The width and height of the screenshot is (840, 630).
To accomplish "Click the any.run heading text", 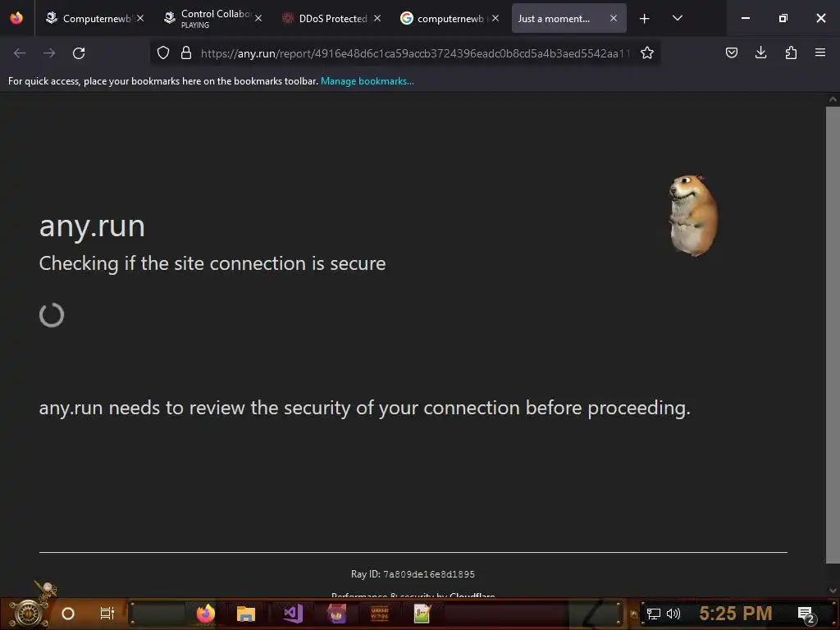I will (x=92, y=226).
